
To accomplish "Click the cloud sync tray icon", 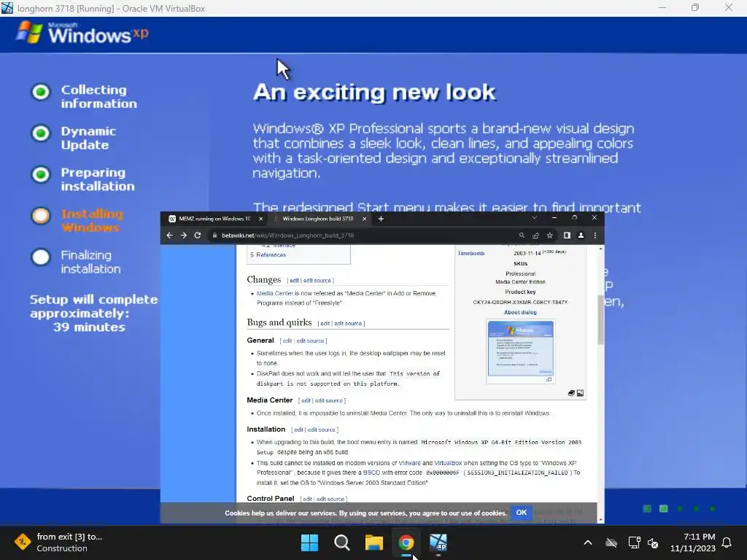I will (x=611, y=542).
